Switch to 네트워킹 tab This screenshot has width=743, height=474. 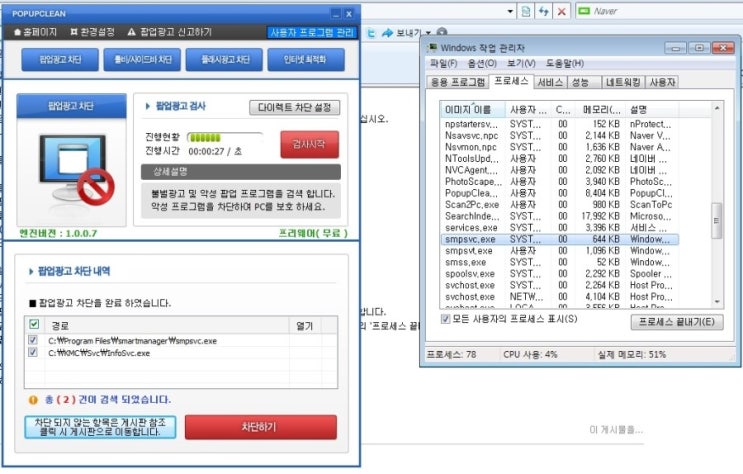tap(623, 82)
